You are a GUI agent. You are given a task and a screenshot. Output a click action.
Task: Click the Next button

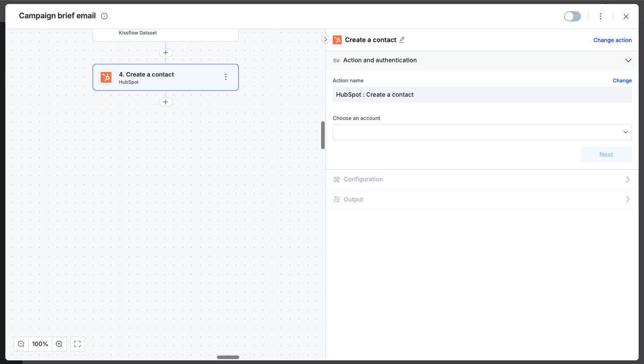click(606, 154)
